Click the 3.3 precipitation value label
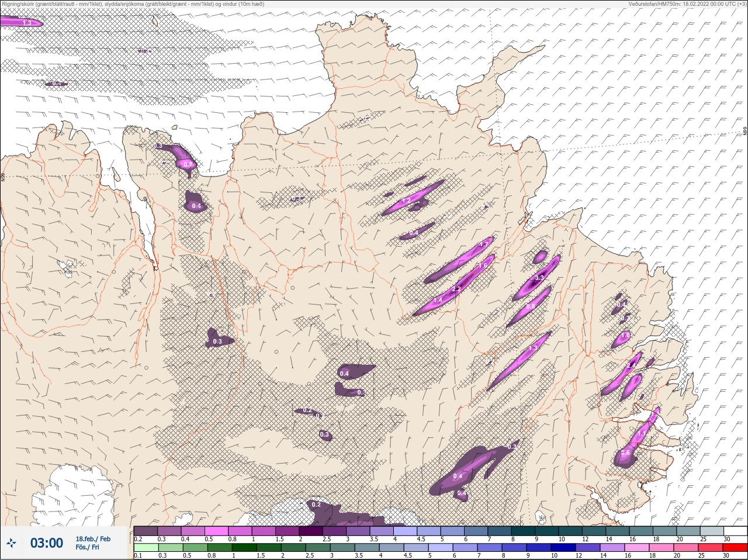The width and height of the screenshot is (748, 560). (x=539, y=277)
